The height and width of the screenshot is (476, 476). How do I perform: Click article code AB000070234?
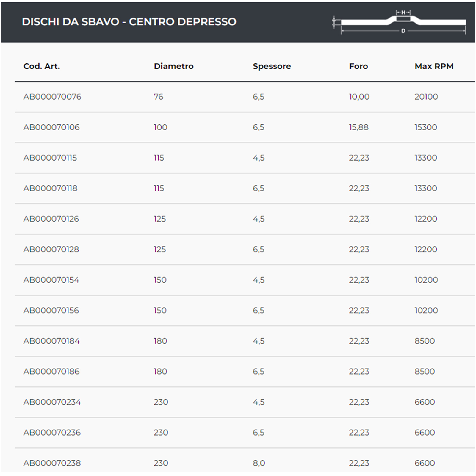52,402
